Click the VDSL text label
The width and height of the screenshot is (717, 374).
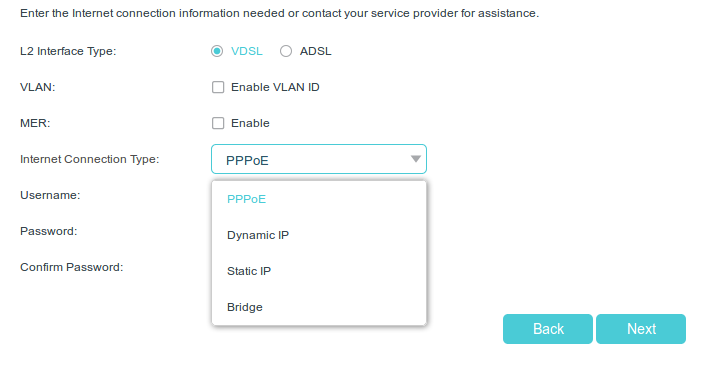[x=247, y=51]
